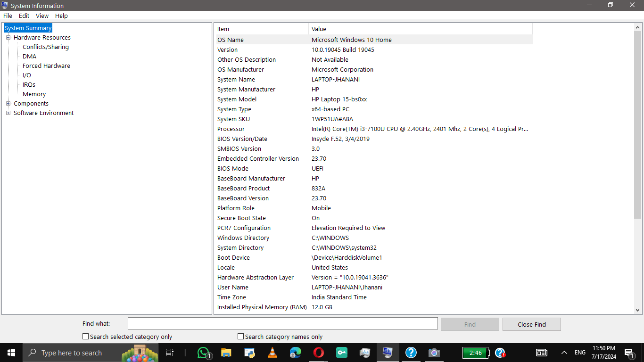
Task: Click the Value column header
Action: (421, 29)
